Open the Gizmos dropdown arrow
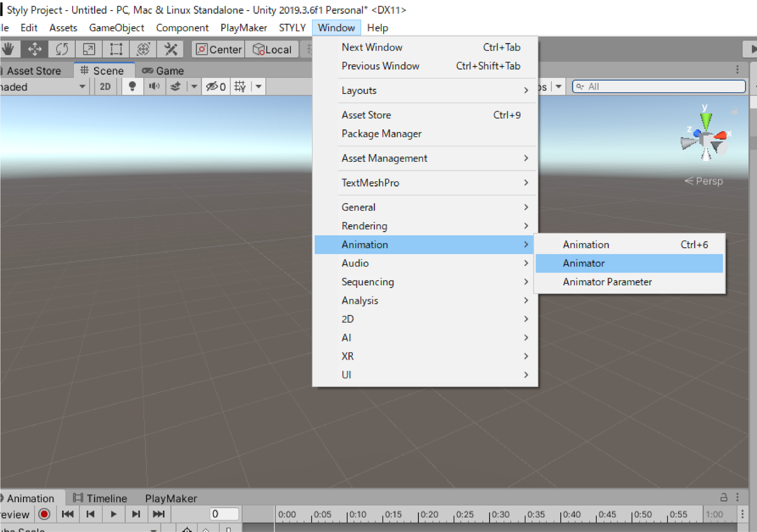 558,87
